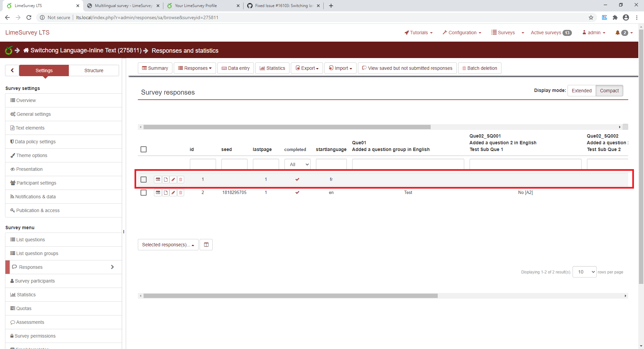The image size is (644, 349).
Task: Edit response id 1 with pencil icon
Action: coord(173,180)
